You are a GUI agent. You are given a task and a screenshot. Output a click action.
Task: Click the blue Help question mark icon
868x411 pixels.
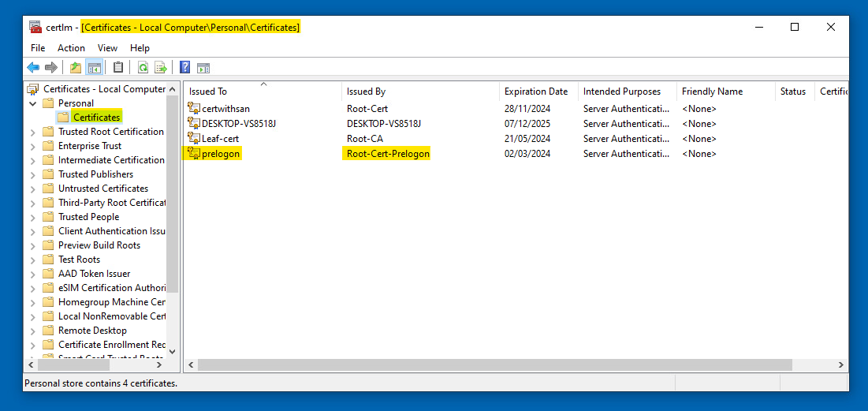tap(184, 68)
